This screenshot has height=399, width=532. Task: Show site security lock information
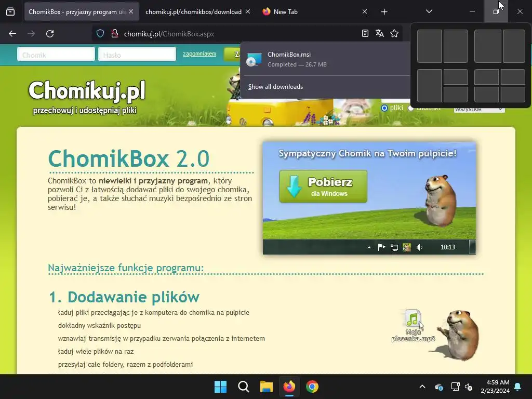pyautogui.click(x=115, y=34)
